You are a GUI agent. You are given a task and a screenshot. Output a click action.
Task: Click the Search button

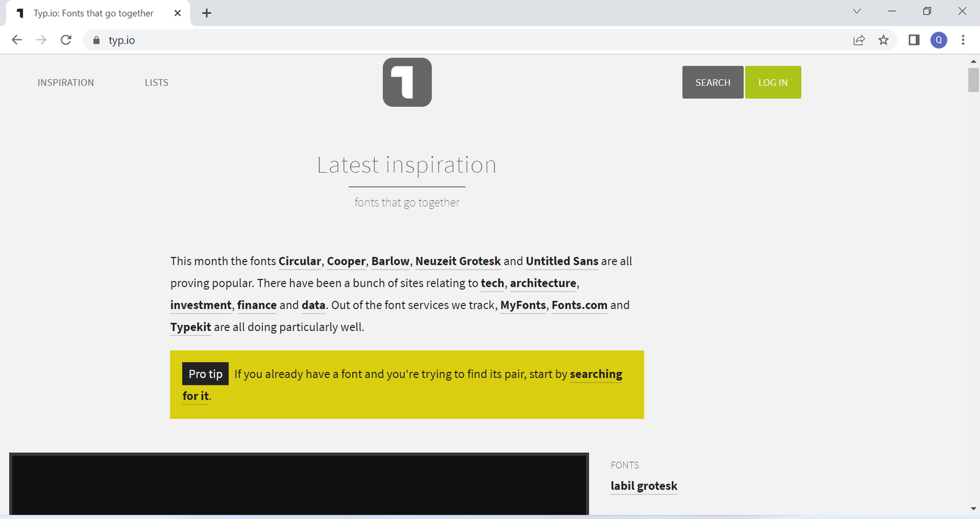coord(713,82)
